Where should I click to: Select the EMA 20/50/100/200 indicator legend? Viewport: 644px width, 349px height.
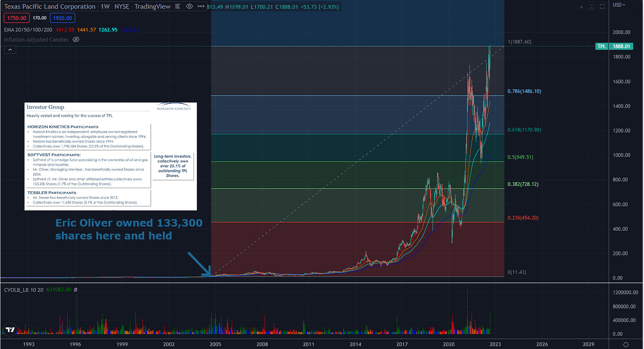27,30
